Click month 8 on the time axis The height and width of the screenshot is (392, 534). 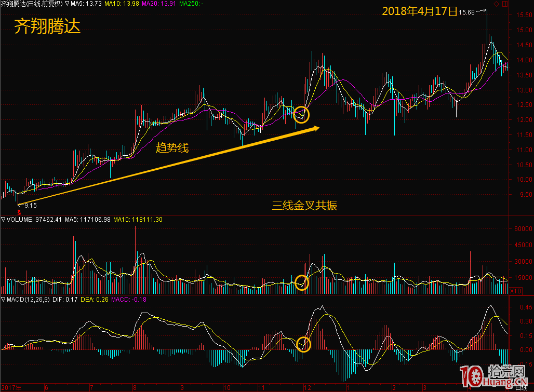pyautogui.click(x=135, y=387)
